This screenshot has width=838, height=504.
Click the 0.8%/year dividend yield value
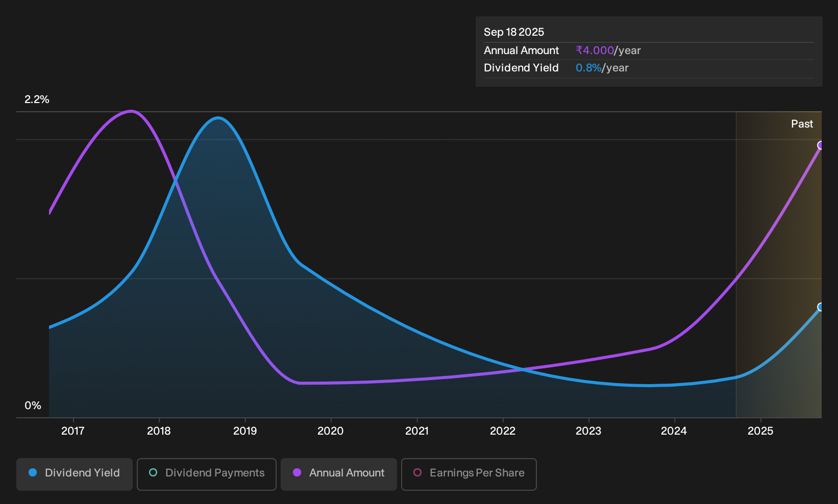tap(602, 68)
